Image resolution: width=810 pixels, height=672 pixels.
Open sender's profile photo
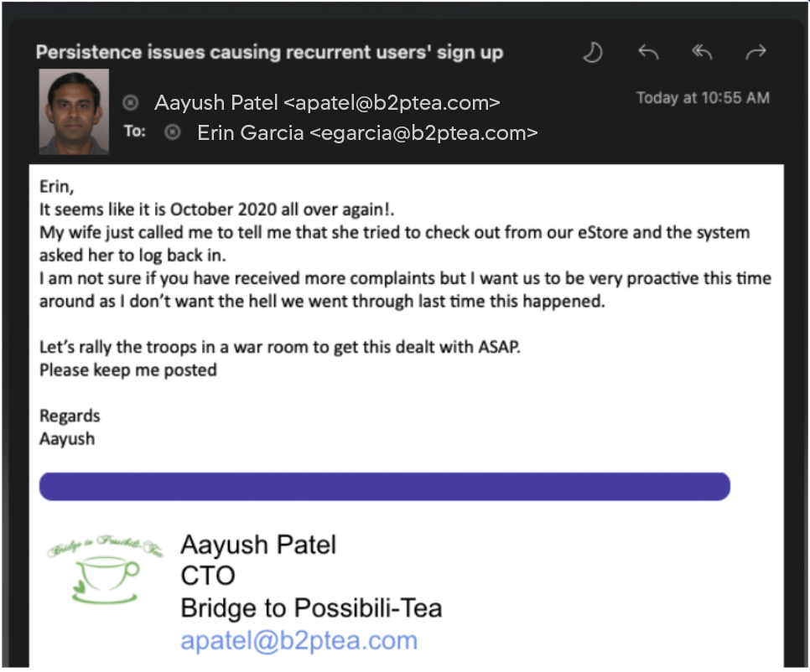(74, 111)
